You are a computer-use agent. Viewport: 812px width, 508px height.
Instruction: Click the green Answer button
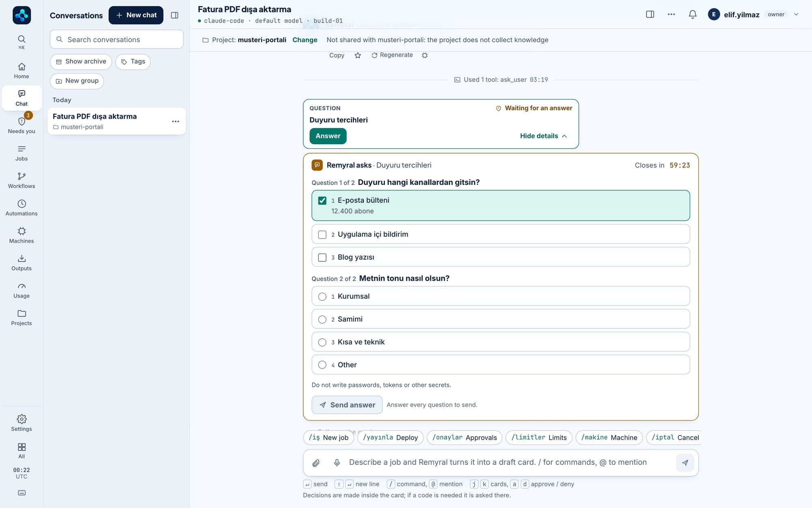coord(328,136)
